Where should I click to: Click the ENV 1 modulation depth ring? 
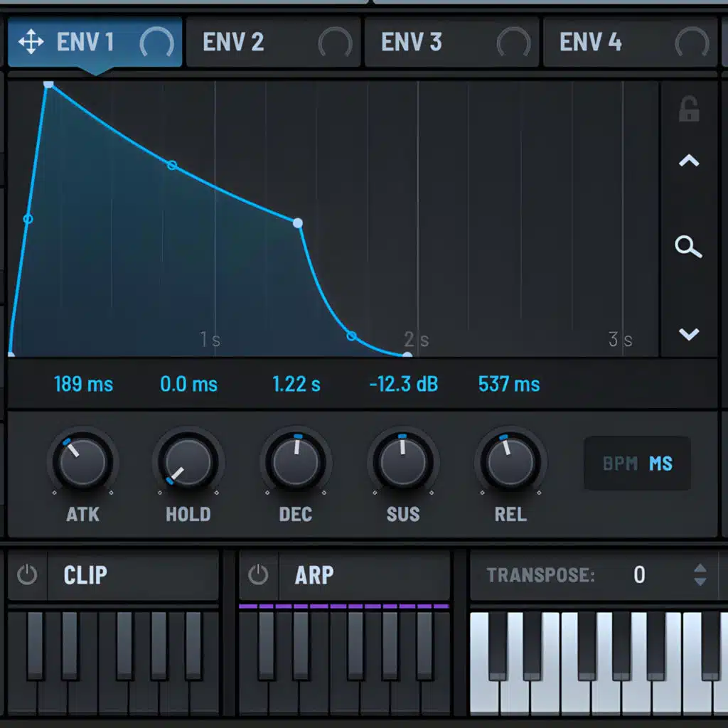(156, 44)
